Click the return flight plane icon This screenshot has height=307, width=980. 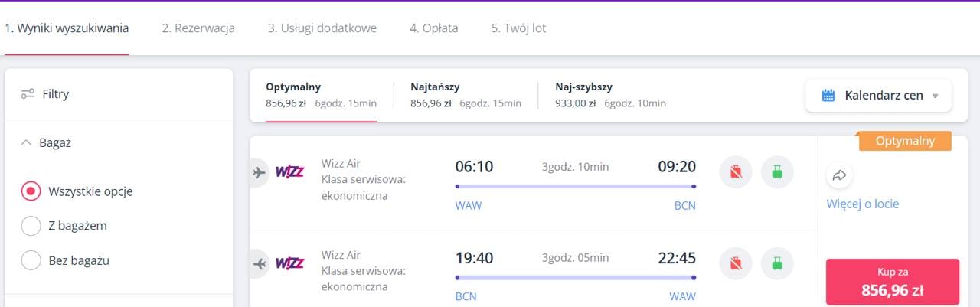tap(260, 264)
